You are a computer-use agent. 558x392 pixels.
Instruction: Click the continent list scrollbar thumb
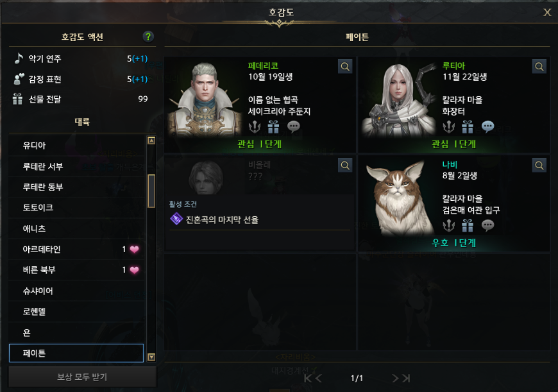click(x=151, y=191)
